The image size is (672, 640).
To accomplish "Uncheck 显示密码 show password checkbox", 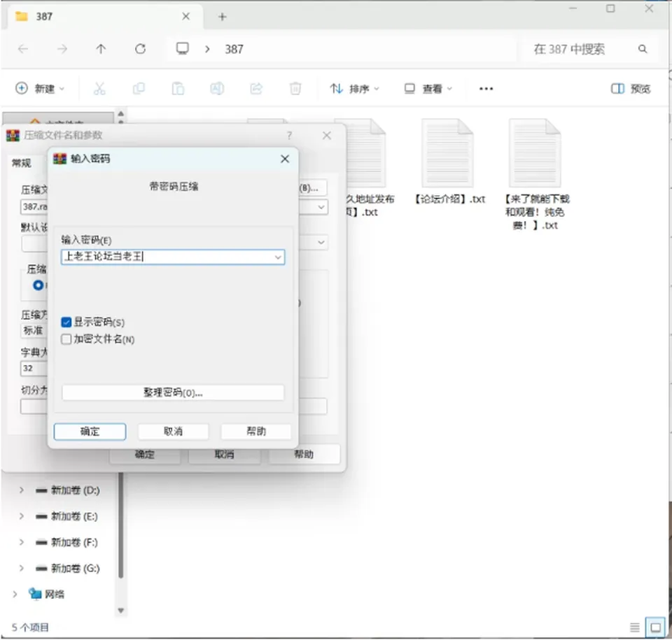I will [66, 322].
